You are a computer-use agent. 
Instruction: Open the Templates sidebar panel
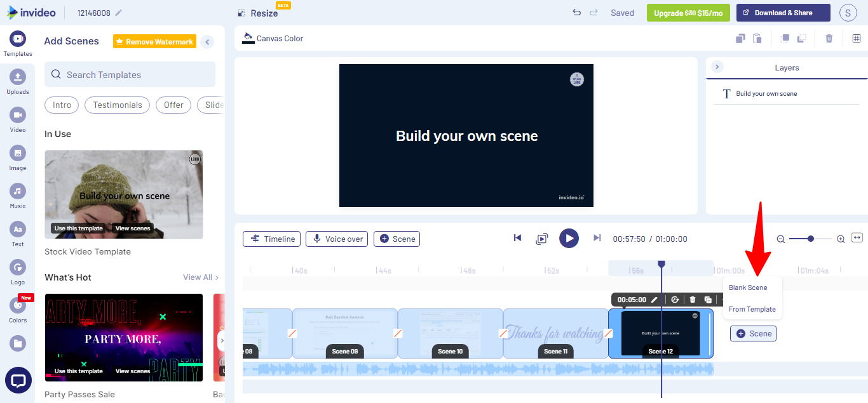(x=18, y=44)
